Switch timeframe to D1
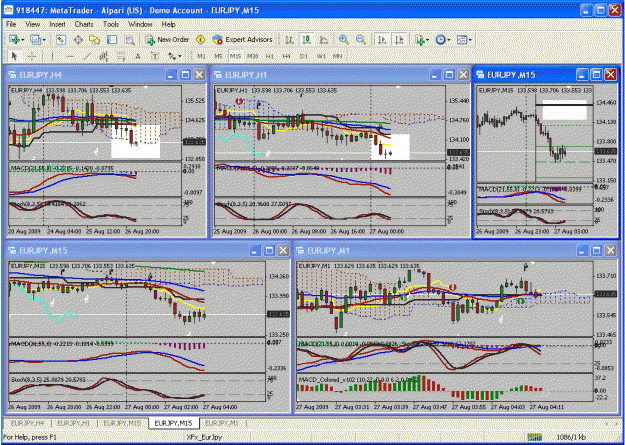The width and height of the screenshot is (625, 445). [304, 56]
